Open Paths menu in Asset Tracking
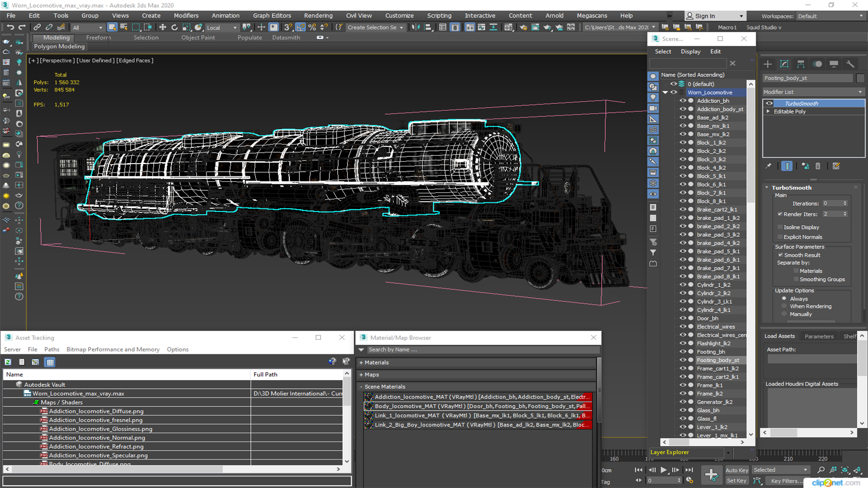The height and width of the screenshot is (488, 868). [x=52, y=349]
